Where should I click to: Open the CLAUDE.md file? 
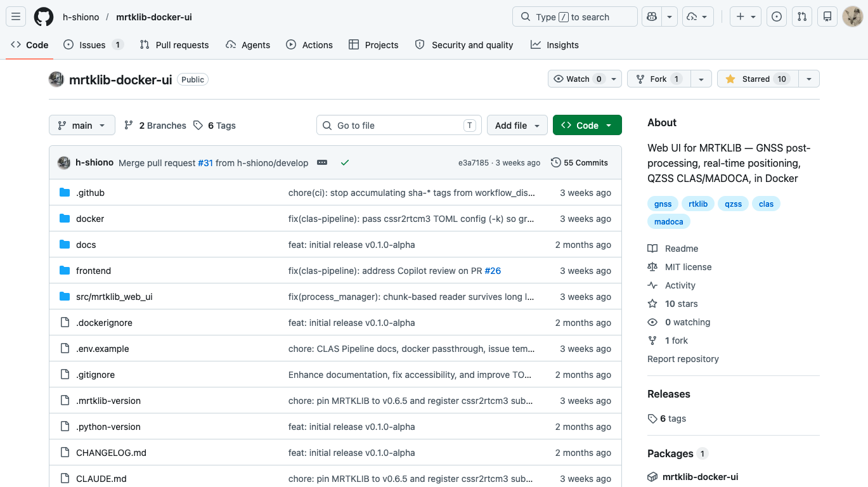(x=101, y=479)
